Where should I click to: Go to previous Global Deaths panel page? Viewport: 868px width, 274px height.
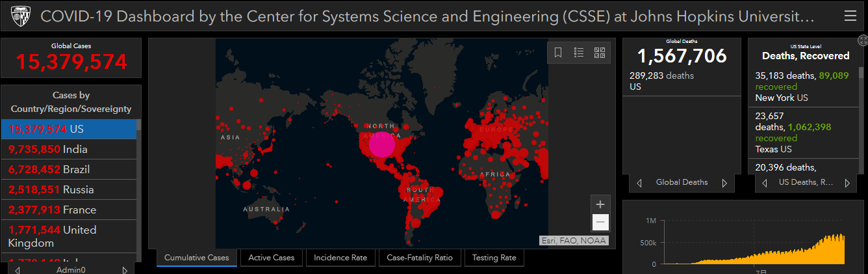pyautogui.click(x=639, y=183)
